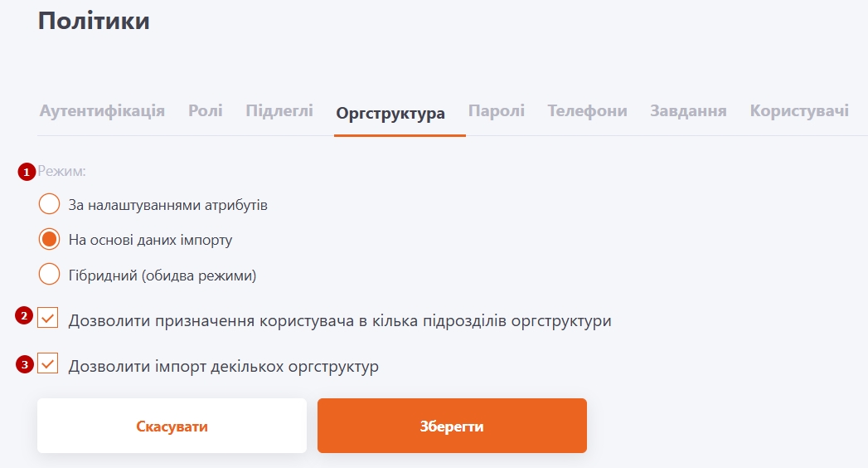Disable assigning user to multiple підрозділів
This screenshot has height=468, width=868.
48,318
